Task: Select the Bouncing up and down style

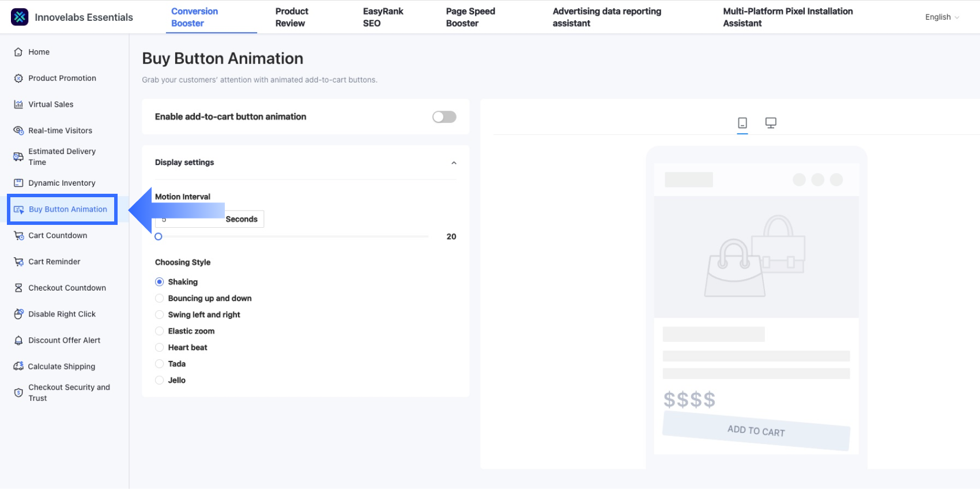Action: pos(160,298)
